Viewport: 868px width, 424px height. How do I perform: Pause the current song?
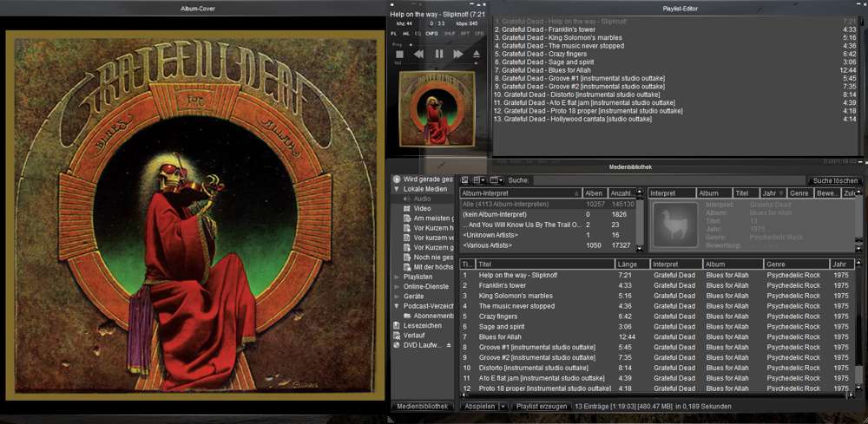(x=438, y=54)
